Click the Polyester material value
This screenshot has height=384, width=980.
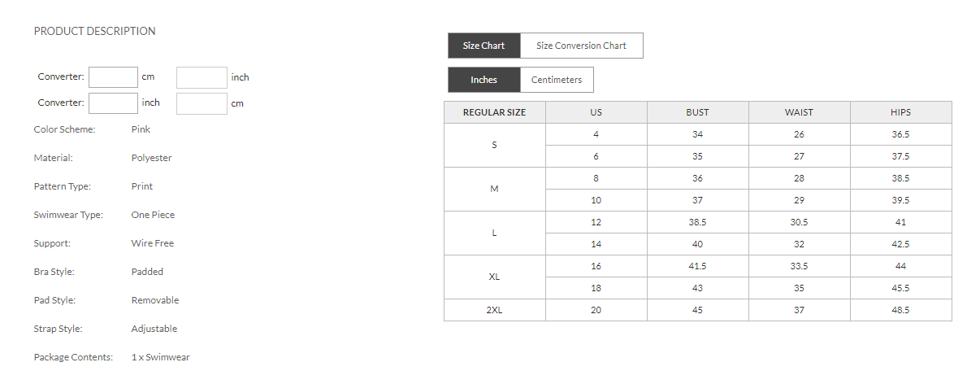(x=151, y=158)
